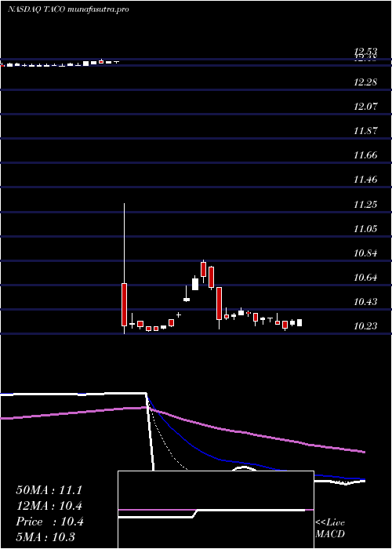Click the 50MA : 11.1 readout
This screenshot has width=392, height=549.
[49, 490]
